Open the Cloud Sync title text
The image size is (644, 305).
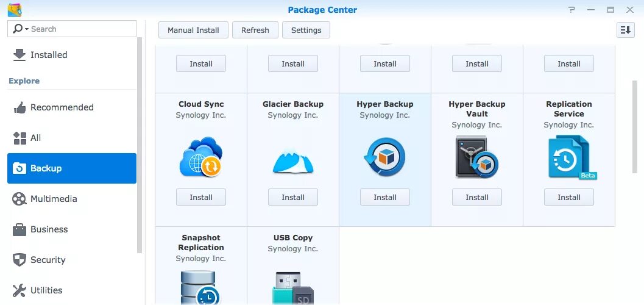coord(201,104)
